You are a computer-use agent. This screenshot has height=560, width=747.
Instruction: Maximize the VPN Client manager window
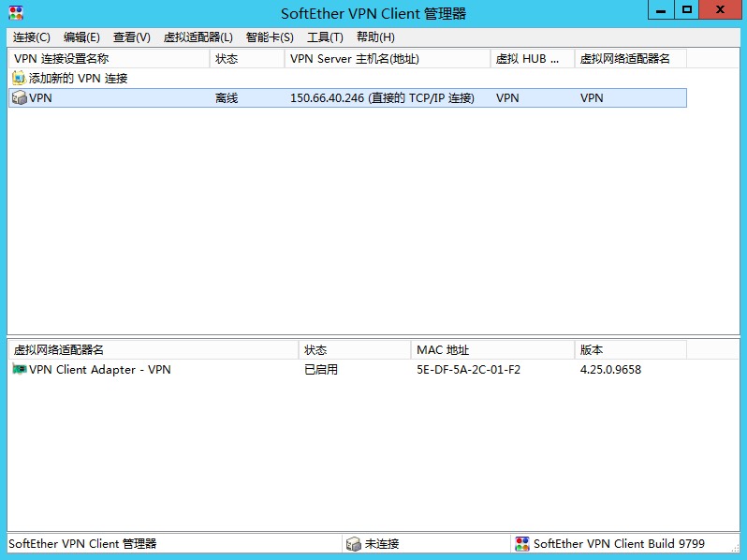coord(686,10)
